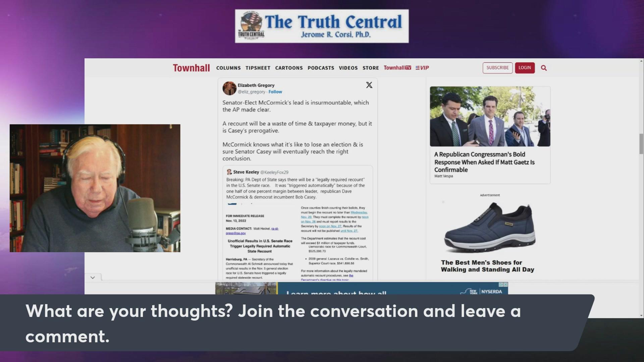The width and height of the screenshot is (644, 362).
Task: Click the Best Men's Shoes ad headline
Action: coord(487,266)
